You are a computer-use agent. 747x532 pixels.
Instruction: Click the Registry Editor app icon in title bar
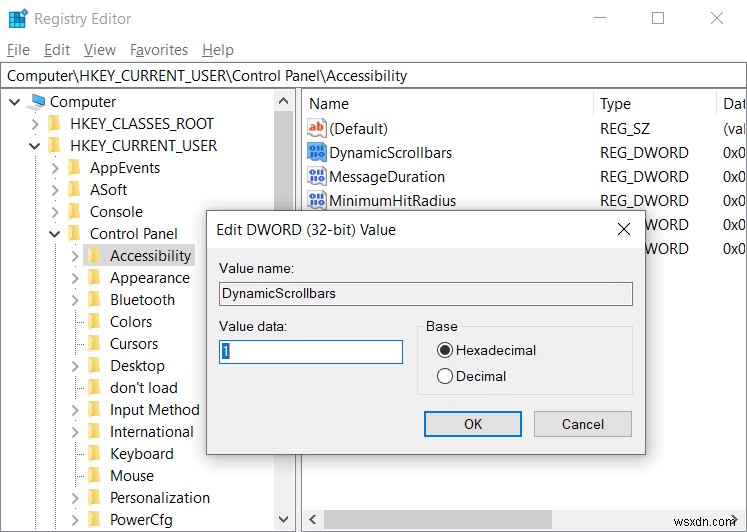tap(19, 19)
